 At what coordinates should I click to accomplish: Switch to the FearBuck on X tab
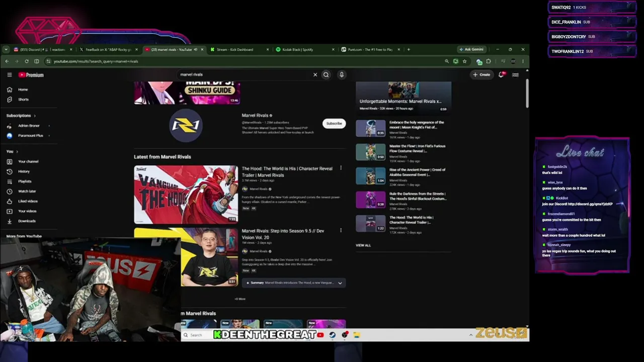click(x=108, y=50)
